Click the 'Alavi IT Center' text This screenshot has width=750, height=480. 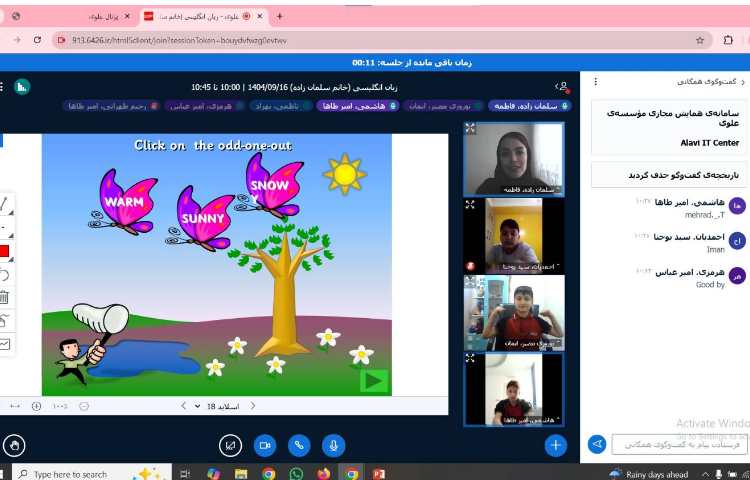point(709,142)
